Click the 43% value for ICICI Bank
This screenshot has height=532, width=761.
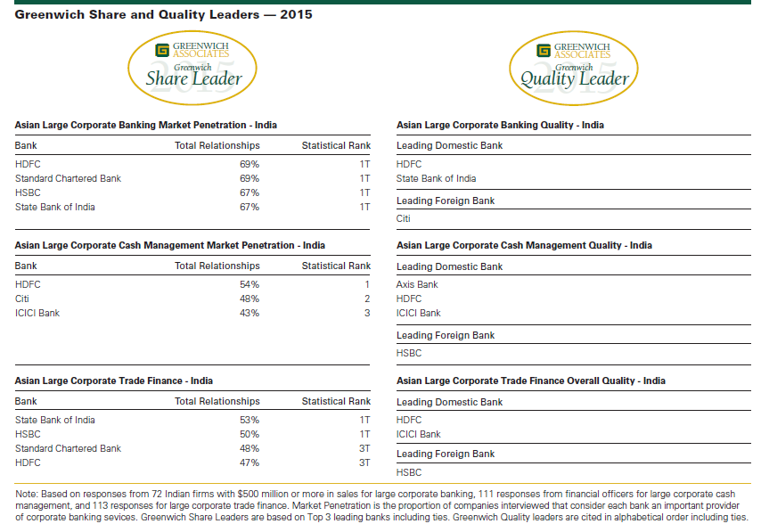tap(250, 313)
